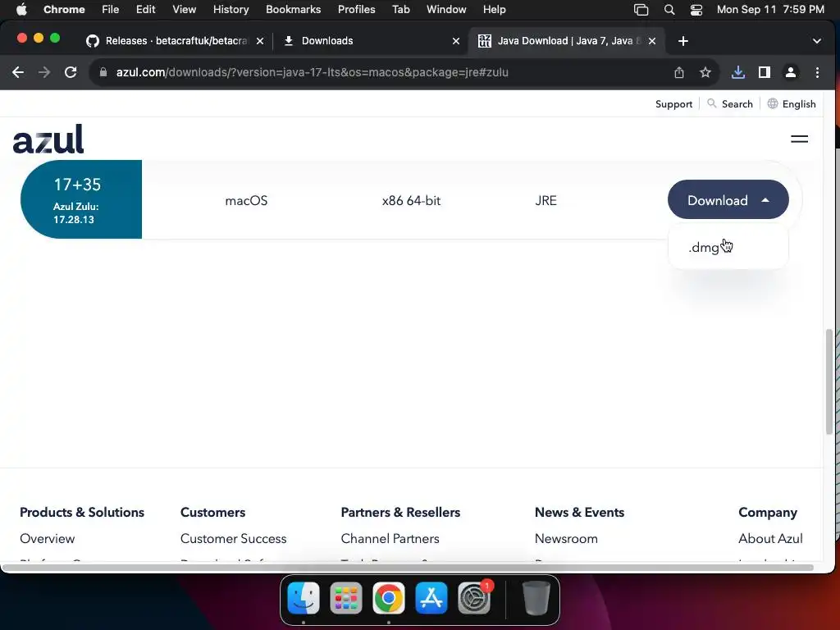Image resolution: width=840 pixels, height=630 pixels.
Task: Click the News & Events footer heading
Action: 579,512
